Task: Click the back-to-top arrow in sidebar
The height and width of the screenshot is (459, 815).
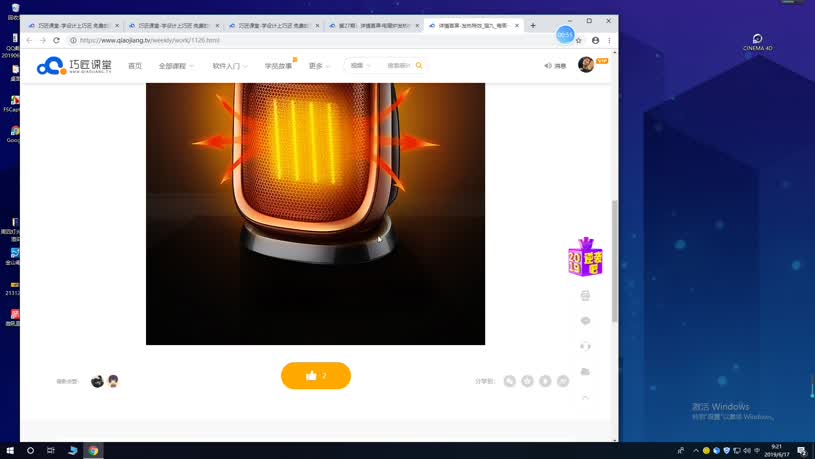Action: [x=585, y=398]
